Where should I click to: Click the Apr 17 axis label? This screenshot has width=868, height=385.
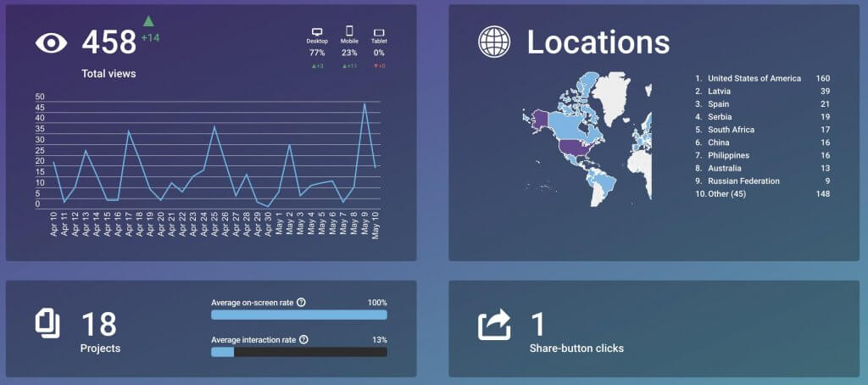129,225
